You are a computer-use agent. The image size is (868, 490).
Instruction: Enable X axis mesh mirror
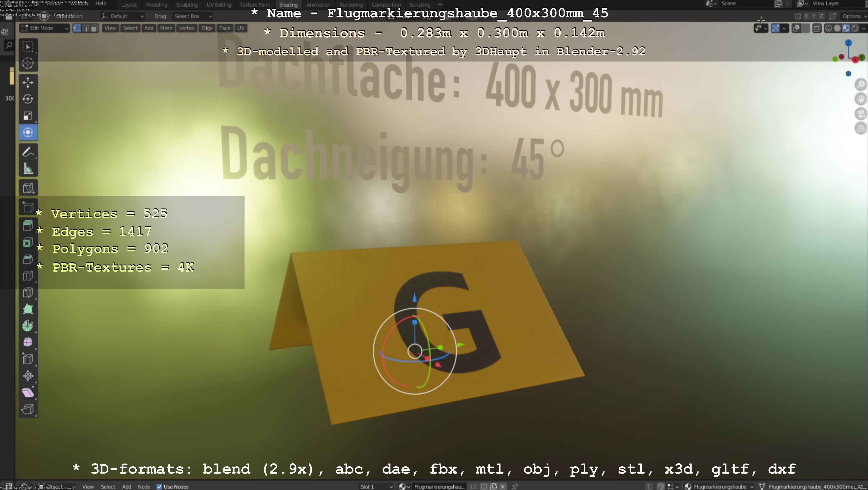806,16
